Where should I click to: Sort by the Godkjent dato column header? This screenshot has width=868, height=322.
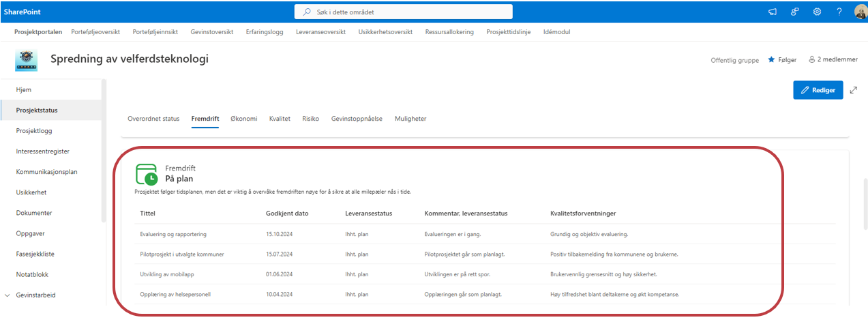[x=287, y=214]
